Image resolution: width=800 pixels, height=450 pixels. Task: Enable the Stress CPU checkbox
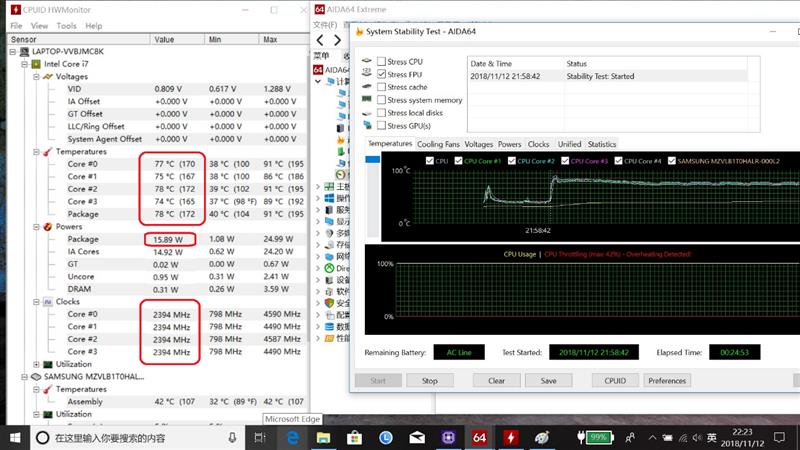[x=381, y=61]
